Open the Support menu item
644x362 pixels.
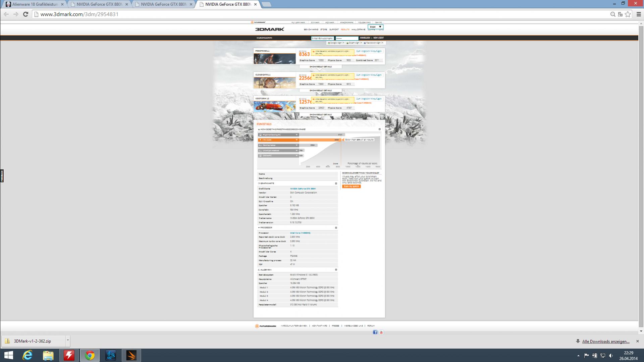(x=334, y=30)
